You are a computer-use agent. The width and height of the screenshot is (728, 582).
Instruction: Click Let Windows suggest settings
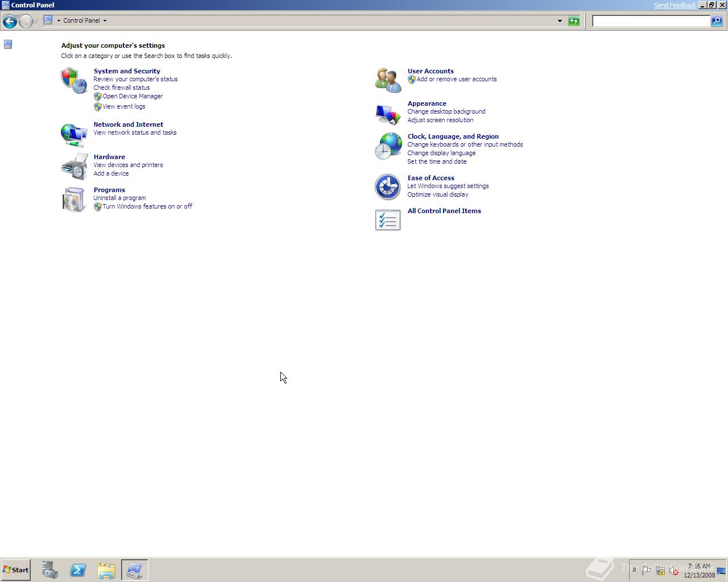448,186
